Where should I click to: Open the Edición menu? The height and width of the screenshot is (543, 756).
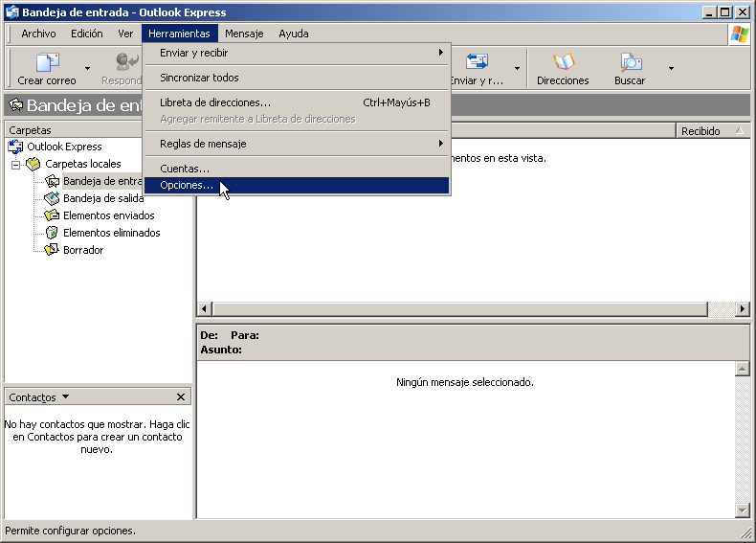pos(87,34)
